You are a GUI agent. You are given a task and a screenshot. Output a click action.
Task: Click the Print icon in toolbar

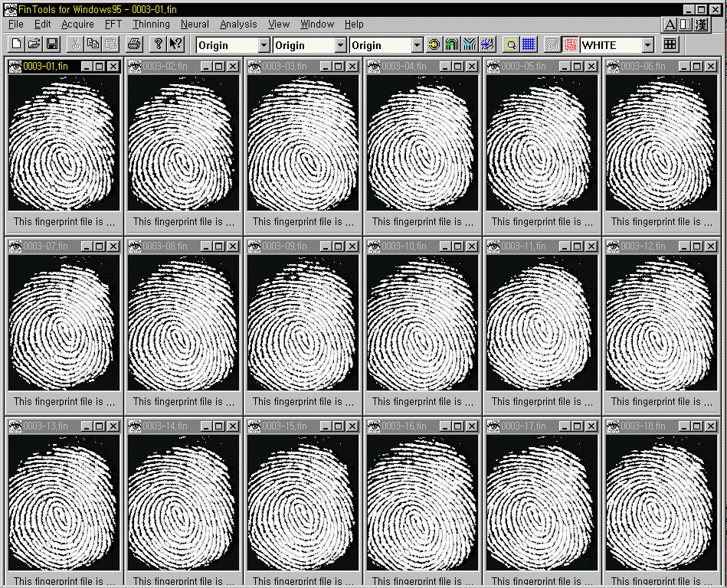[x=134, y=44]
